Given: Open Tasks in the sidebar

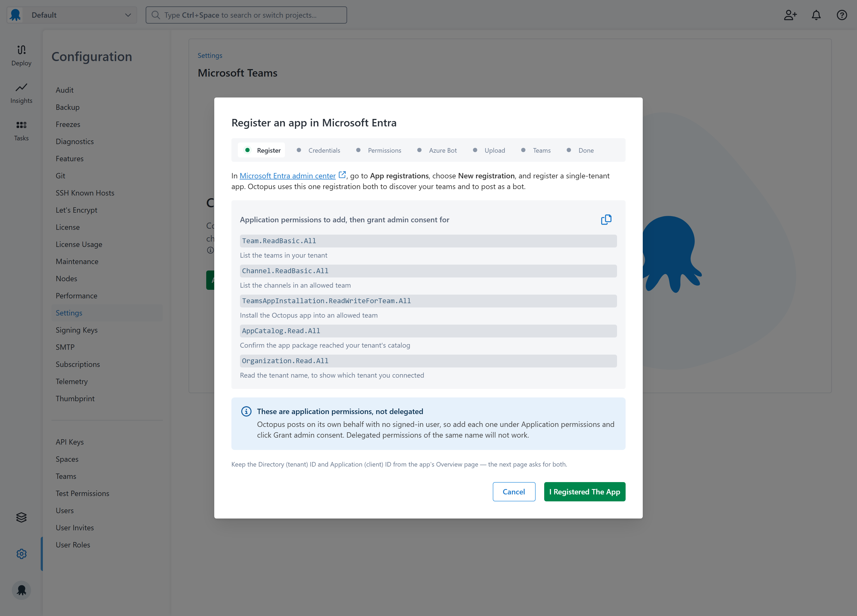Looking at the screenshot, I should 21,131.
